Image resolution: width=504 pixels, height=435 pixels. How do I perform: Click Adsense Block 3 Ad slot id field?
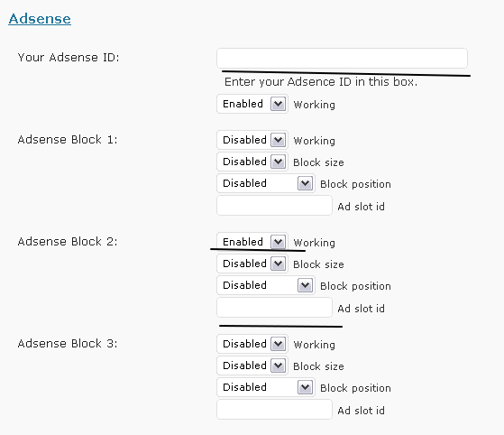click(x=274, y=409)
